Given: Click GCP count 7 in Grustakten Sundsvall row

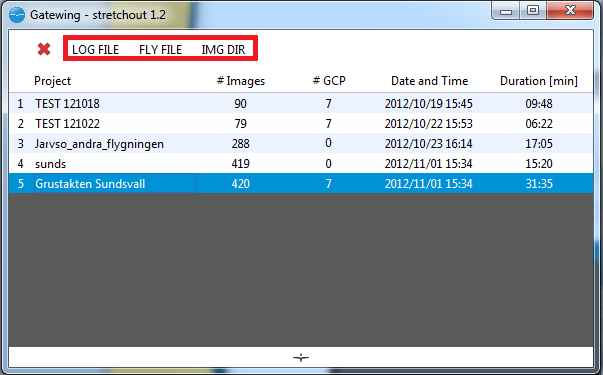Looking at the screenshot, I should pos(328,183).
